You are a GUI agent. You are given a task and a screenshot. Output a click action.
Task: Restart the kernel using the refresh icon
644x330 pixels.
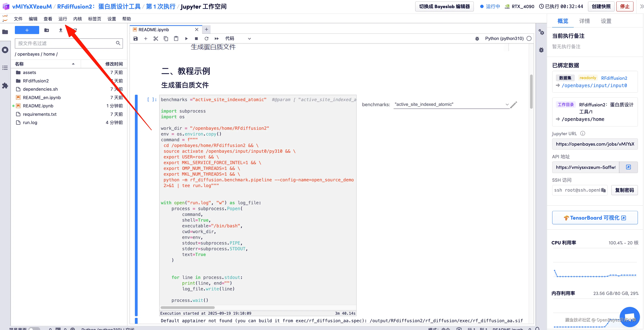pyautogui.click(x=207, y=38)
